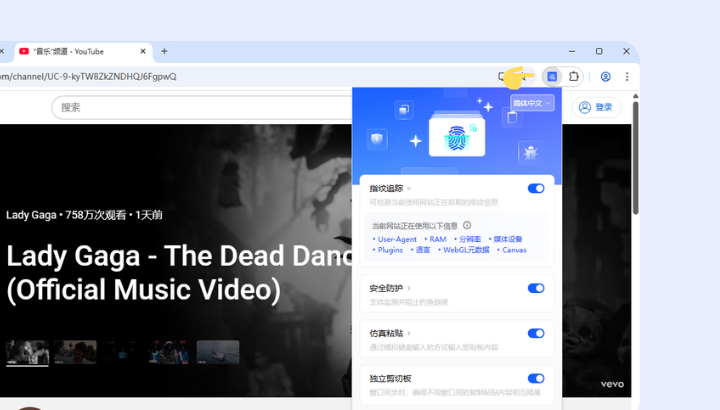Viewport: 720px width, 410px height.
Task: Expand the 仿真粘贴 section arrow
Action: [x=409, y=333]
